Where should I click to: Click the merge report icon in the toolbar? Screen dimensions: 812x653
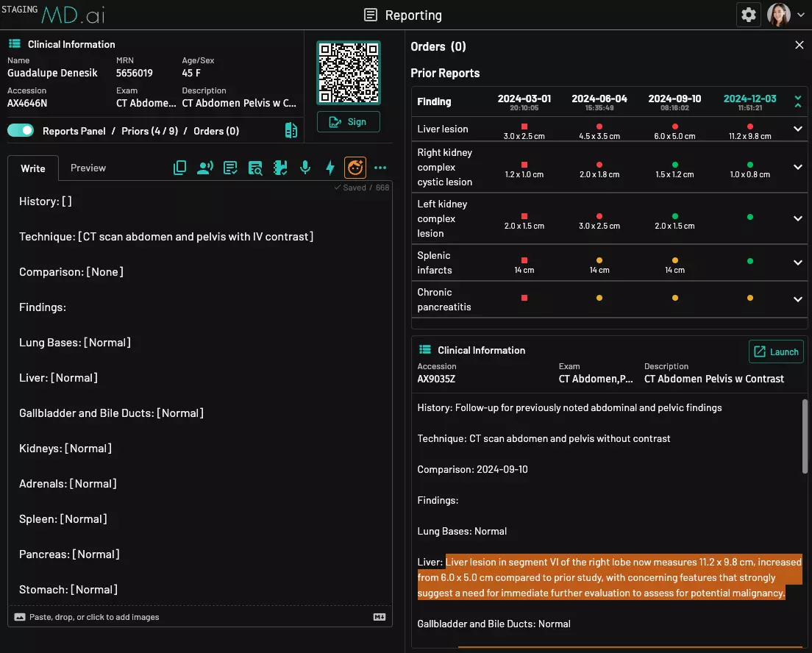coord(280,168)
